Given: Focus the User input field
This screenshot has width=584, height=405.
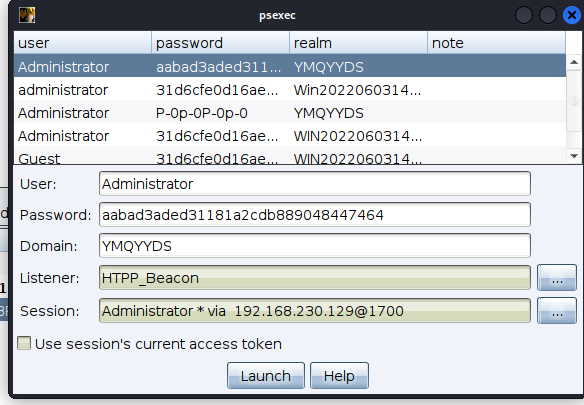Looking at the screenshot, I should coord(315,183).
